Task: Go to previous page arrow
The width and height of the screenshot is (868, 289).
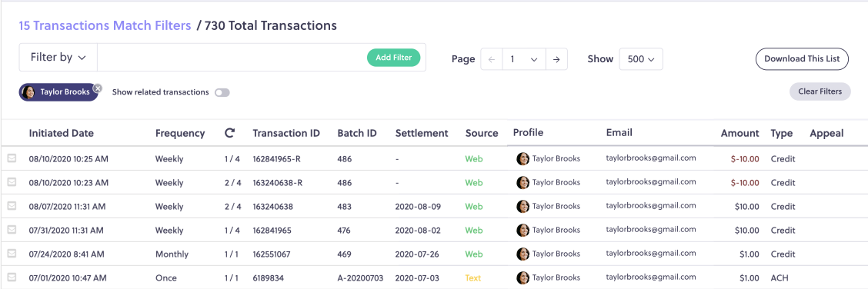Action: coord(492,59)
